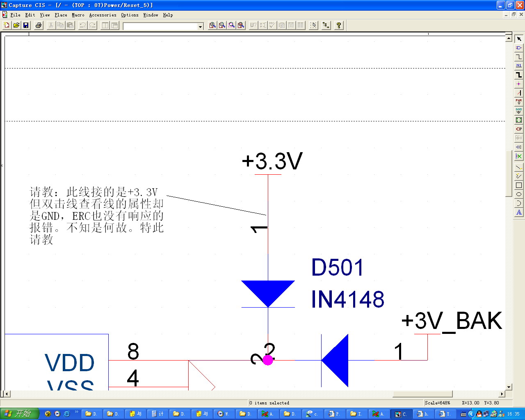Open the schematic document control menu icon
This screenshot has width=525, height=420.
pos(5,15)
